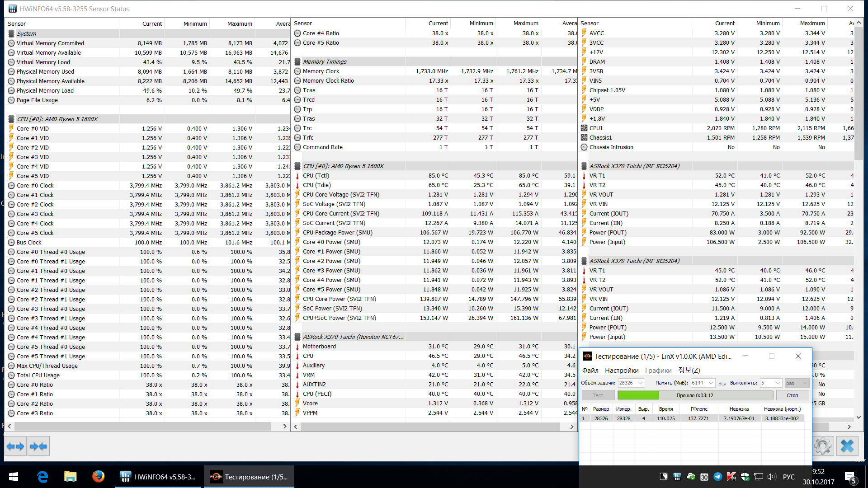Open Firefox from the taskbar
This screenshot has width=868, height=488.
click(98, 477)
